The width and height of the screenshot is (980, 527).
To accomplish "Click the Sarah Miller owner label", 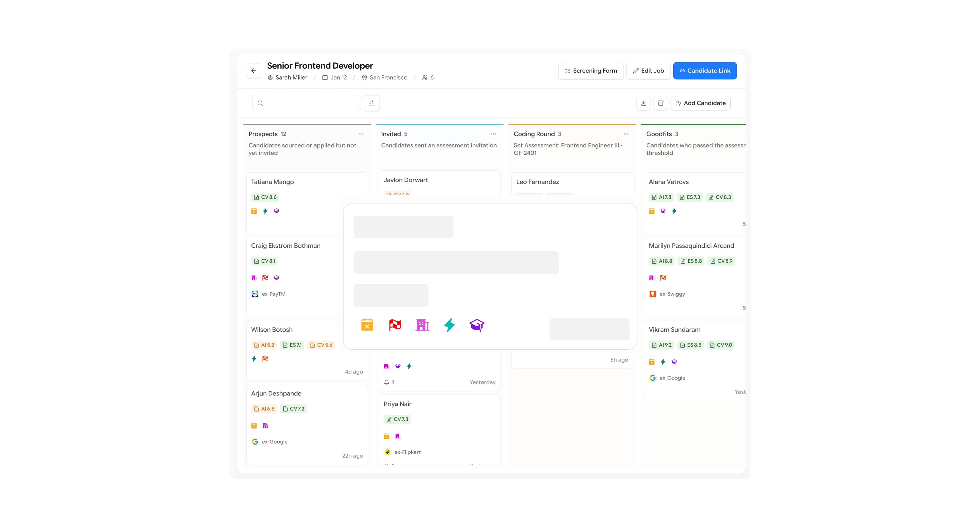I will coord(287,78).
